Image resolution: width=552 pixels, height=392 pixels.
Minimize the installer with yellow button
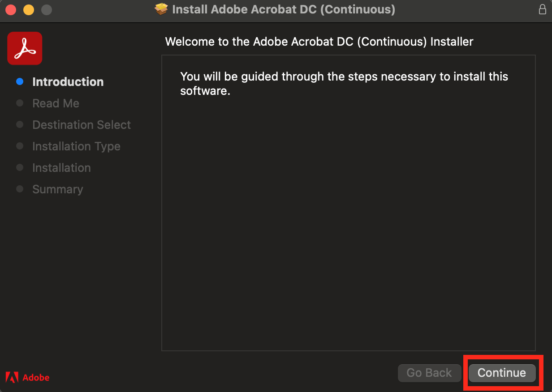click(x=29, y=9)
